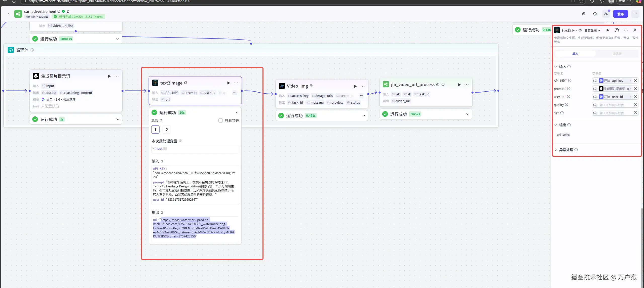Viewport: 644px width, 288px height.
Task: Click the 发布 publish button
Action: tap(620, 14)
